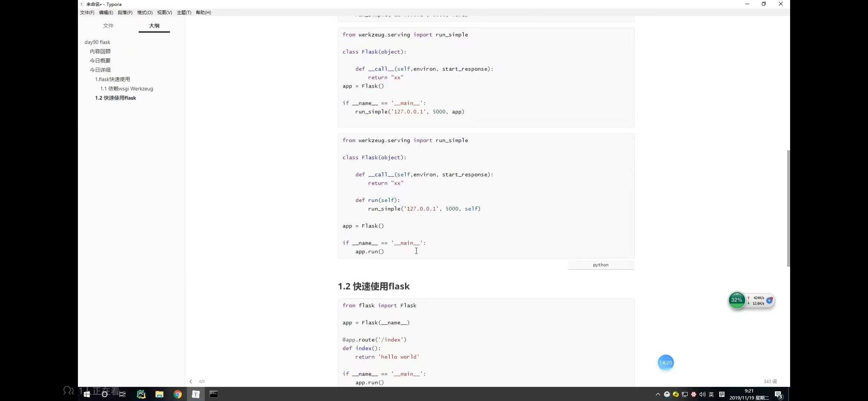The width and height of the screenshot is (868, 401).
Task: Click the vertical document scrollbar thumb
Action: 788,208
